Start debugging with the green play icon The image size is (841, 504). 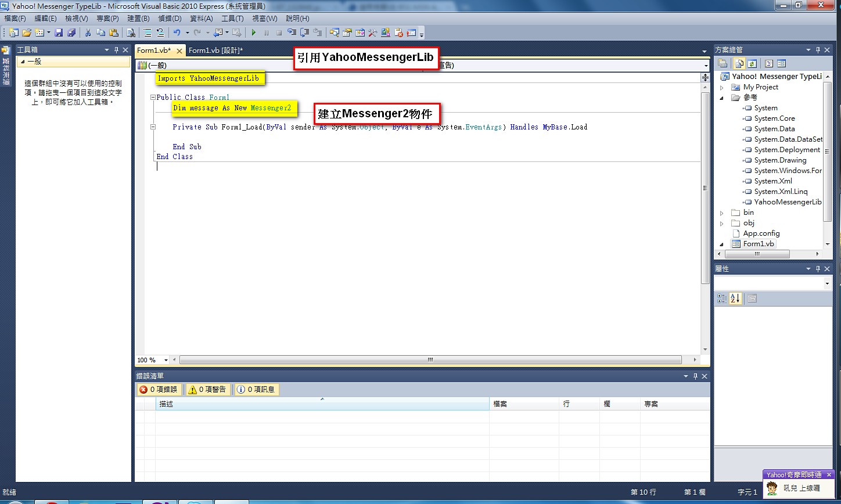click(x=254, y=33)
